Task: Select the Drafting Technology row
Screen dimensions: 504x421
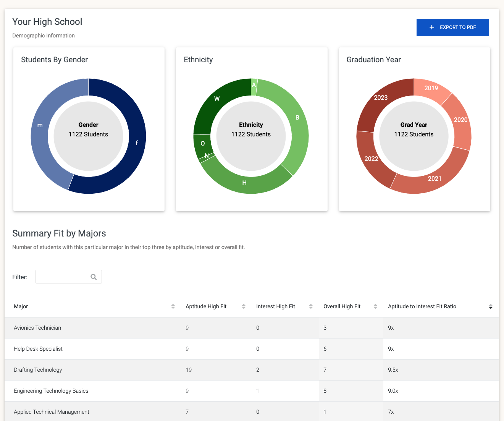Action: 252,370
